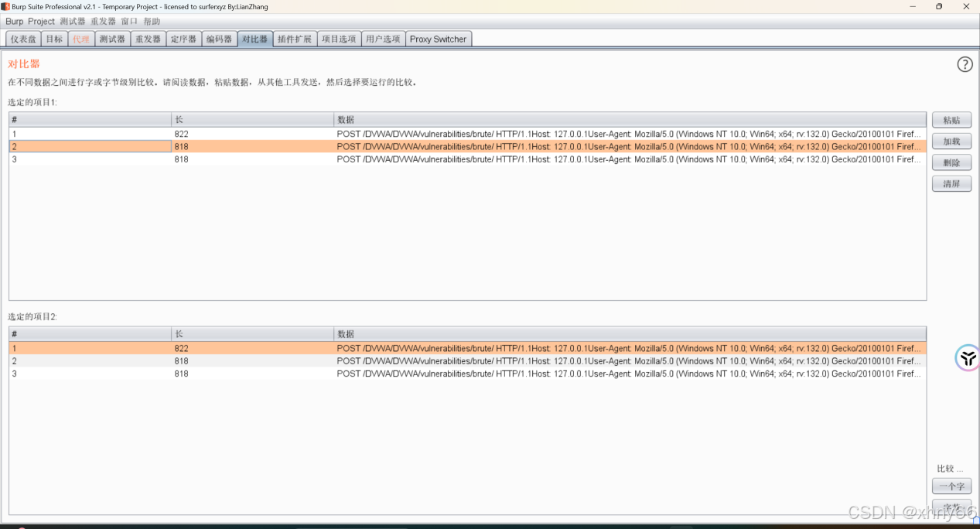Viewport: 980px width, 529px height.
Task: Minimize the Burp Suite window
Action: tap(913, 6)
